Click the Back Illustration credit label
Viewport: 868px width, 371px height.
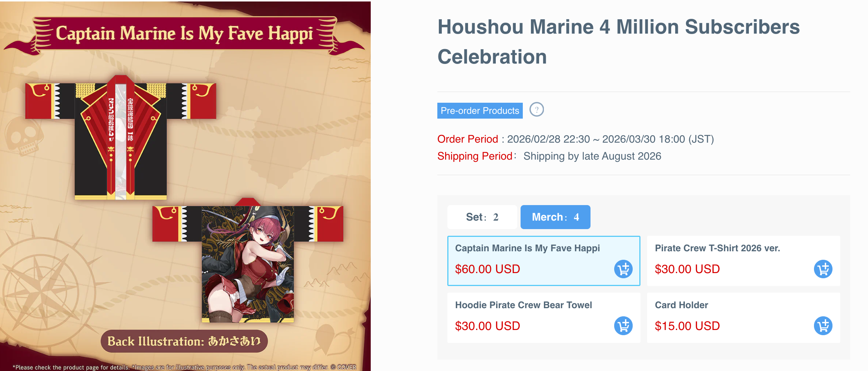click(184, 341)
